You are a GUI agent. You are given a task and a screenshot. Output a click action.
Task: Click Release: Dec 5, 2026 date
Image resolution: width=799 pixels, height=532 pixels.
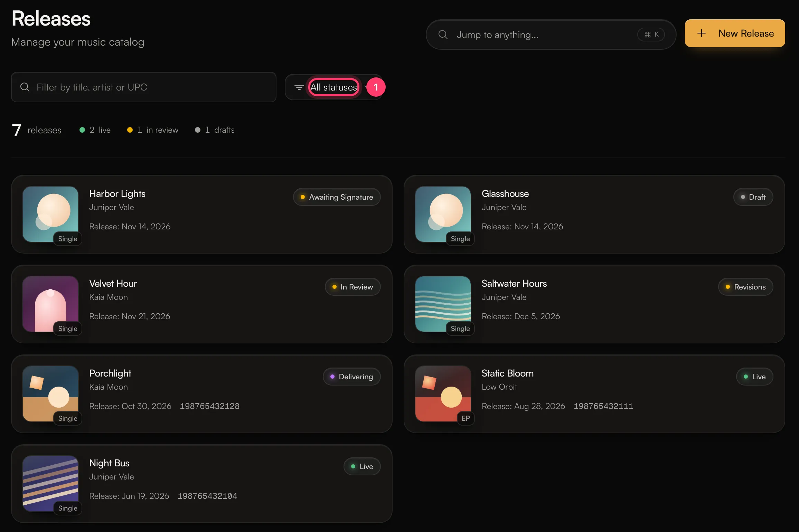pos(521,316)
